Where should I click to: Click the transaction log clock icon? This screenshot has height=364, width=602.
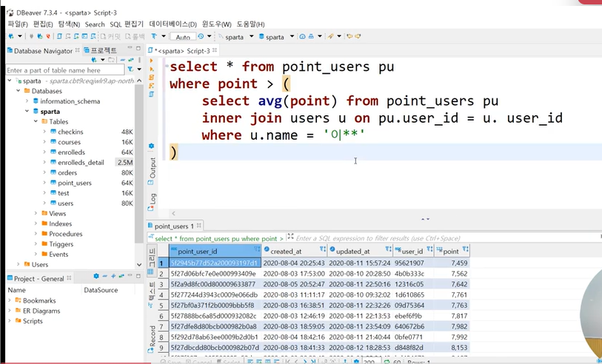click(x=201, y=36)
